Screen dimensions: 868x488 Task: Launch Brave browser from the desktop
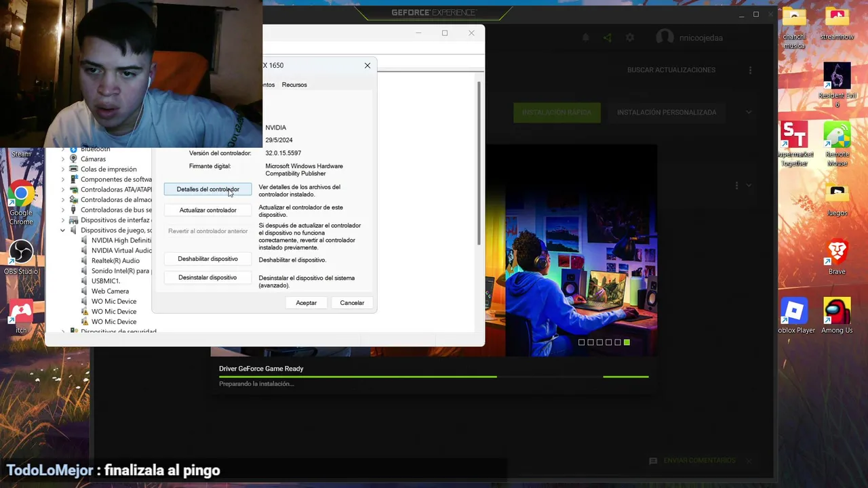click(x=837, y=258)
